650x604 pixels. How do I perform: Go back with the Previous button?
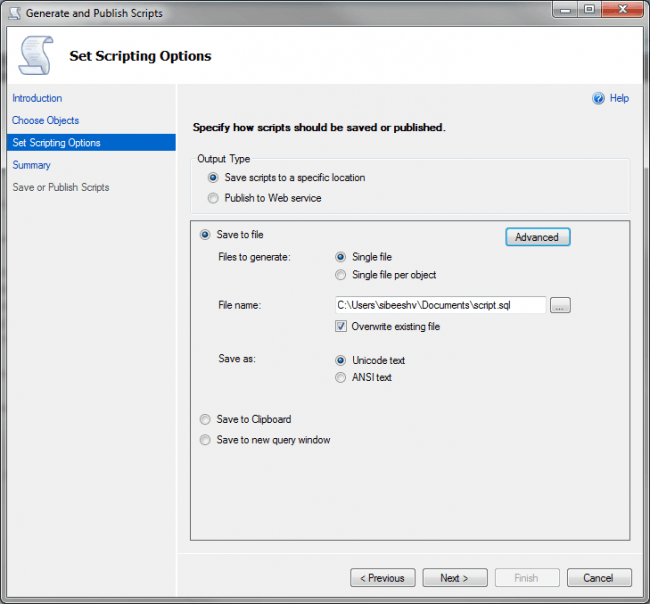pos(382,578)
